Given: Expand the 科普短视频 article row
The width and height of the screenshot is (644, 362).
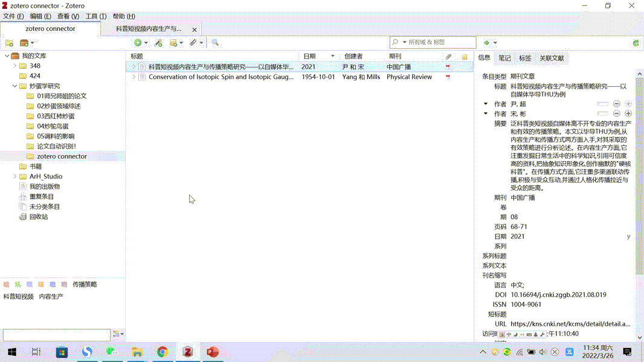Looking at the screenshot, I should (134, 66).
